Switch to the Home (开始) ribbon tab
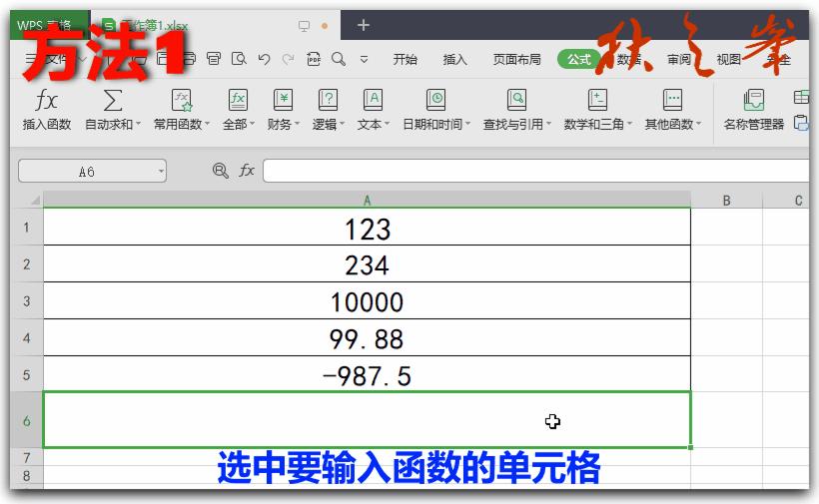Screen dimensions: 819x504 pos(405,60)
